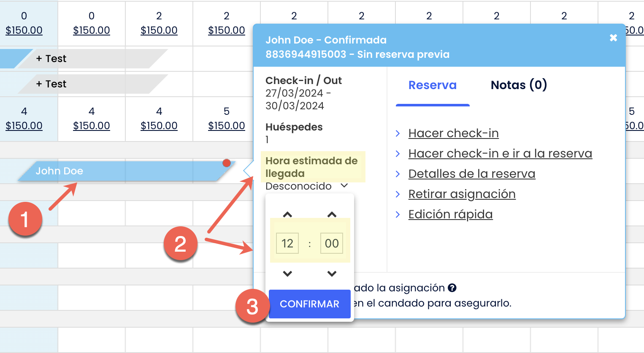644x353 pixels.
Task: Click the minute increment up arrow
Action: click(332, 215)
